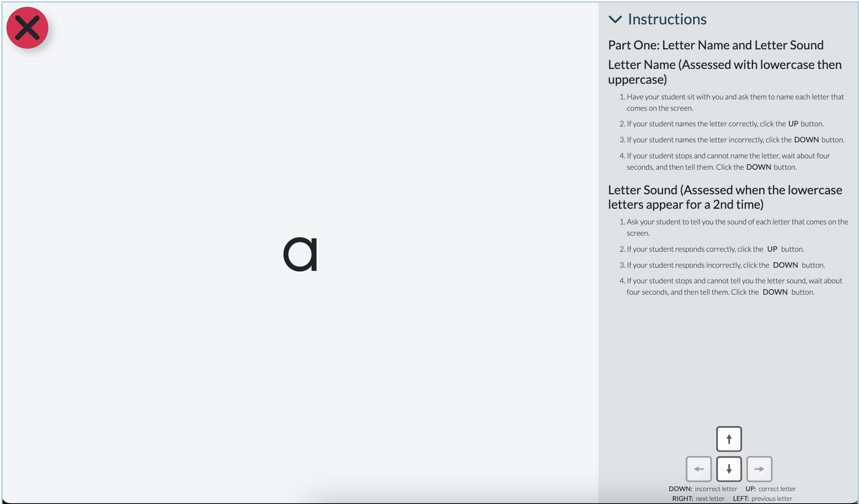
Task: Click the Instructions panel title text
Action: [x=667, y=19]
